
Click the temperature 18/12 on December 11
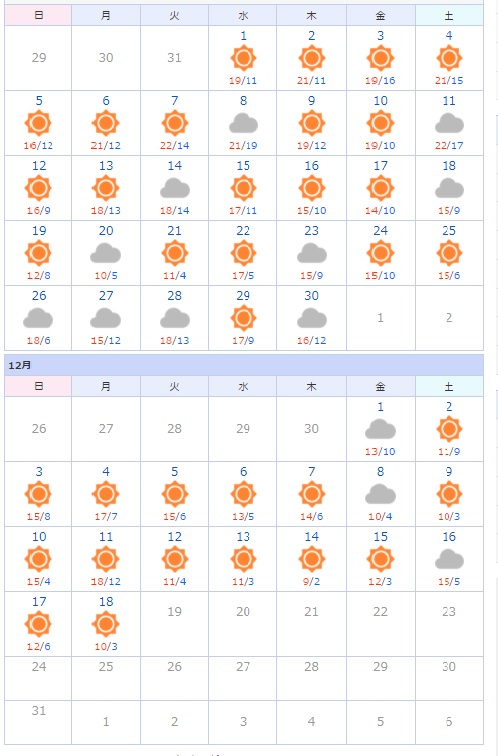tap(106, 581)
